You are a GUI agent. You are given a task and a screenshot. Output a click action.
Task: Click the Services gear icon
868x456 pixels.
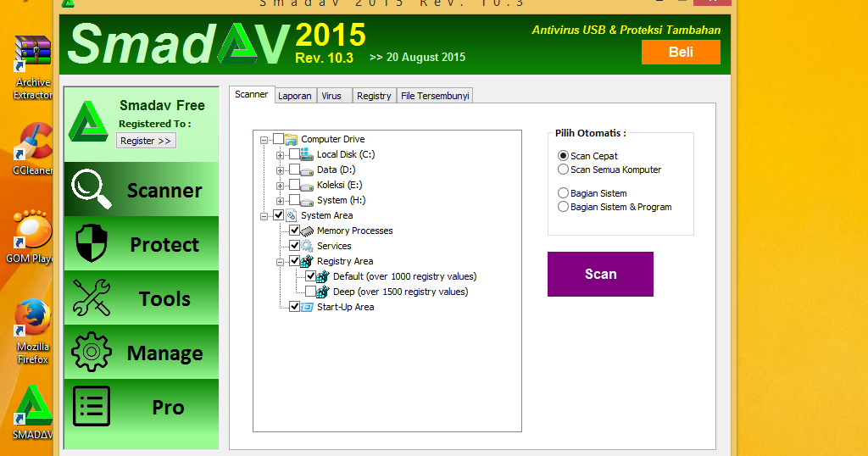[x=307, y=246]
